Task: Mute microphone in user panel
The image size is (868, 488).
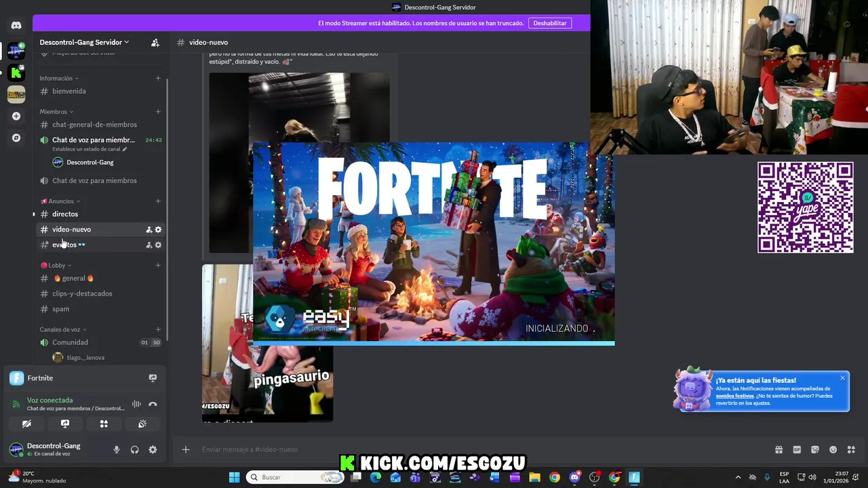Action: pyautogui.click(x=117, y=449)
